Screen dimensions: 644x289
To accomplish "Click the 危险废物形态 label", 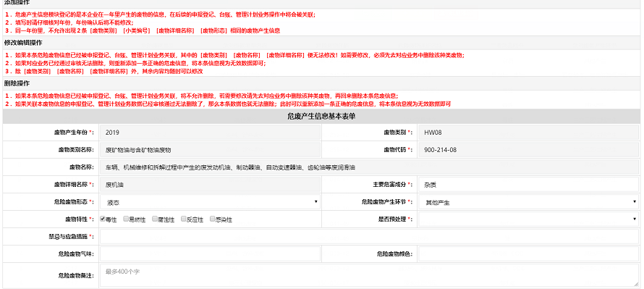I will tap(73, 202).
